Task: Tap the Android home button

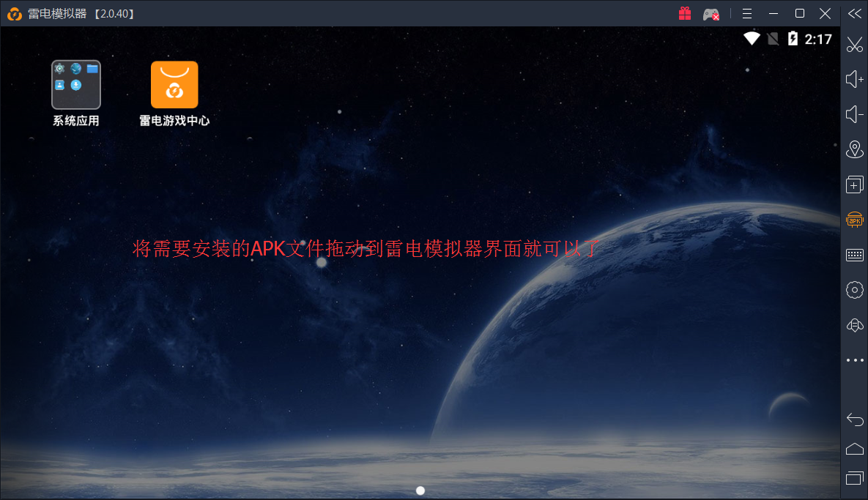Action: click(855, 449)
